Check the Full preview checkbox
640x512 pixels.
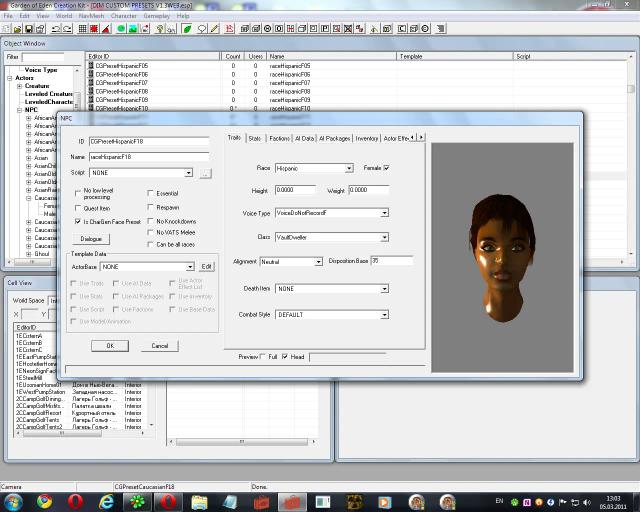coord(263,356)
